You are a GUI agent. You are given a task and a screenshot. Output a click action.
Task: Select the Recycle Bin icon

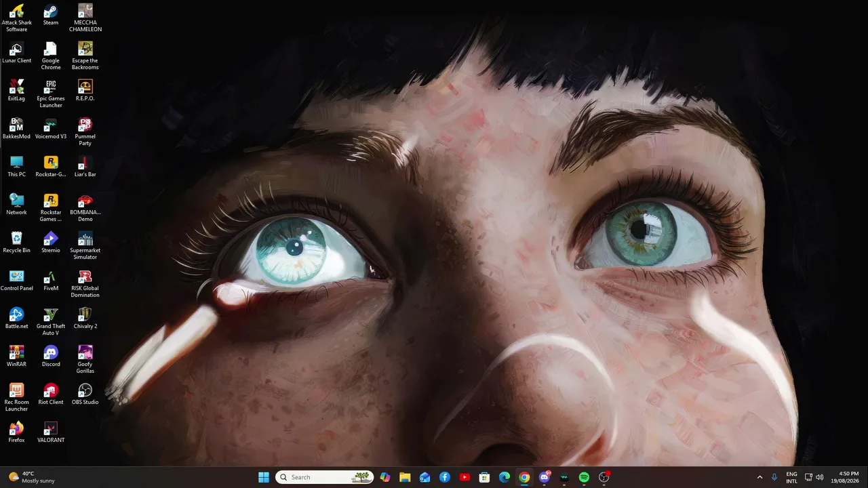[x=17, y=243]
